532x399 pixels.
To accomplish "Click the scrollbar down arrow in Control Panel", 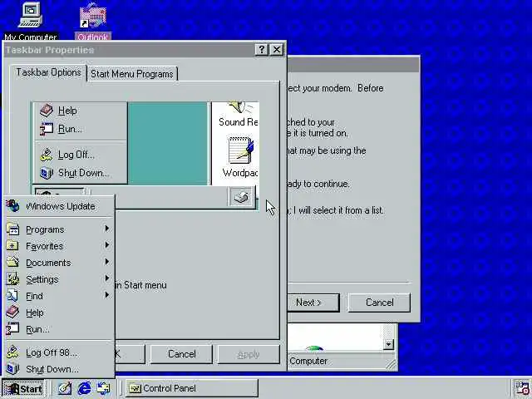I will tap(388, 344).
